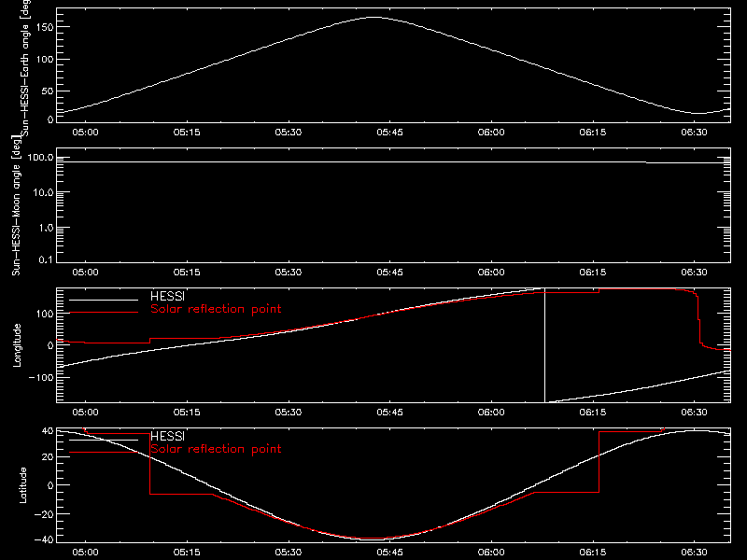
Task: Select the 'Sun-HESSI-Earth angle [deg]' axis title
Action: point(25,68)
